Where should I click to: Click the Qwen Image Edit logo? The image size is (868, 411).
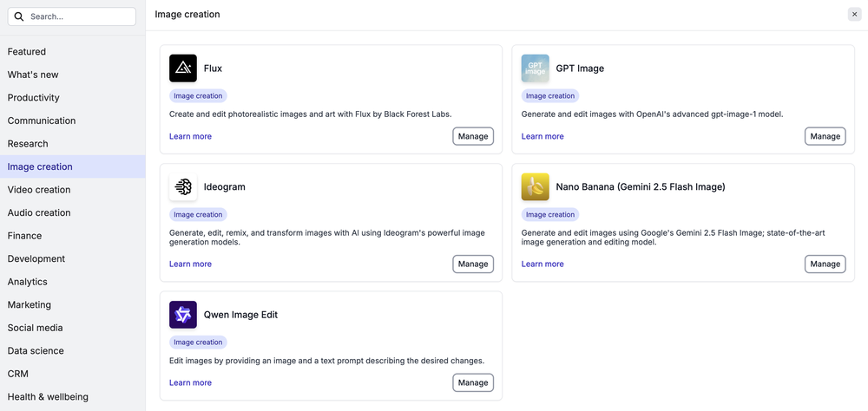pos(182,315)
